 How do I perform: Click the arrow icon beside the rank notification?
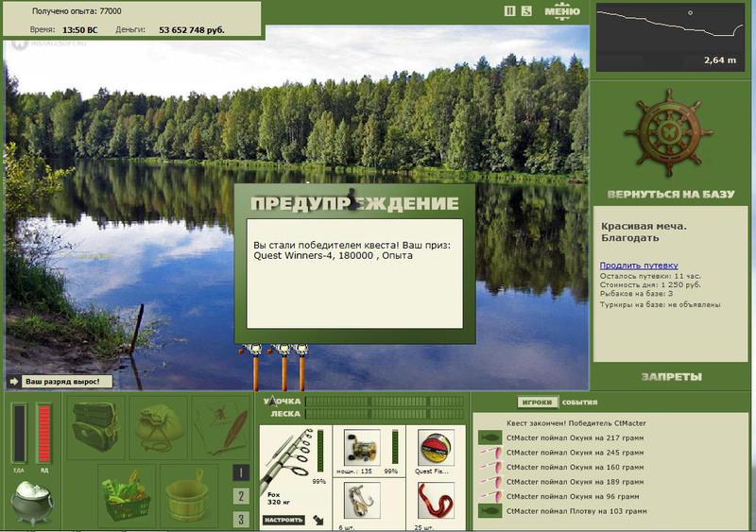tap(13, 382)
